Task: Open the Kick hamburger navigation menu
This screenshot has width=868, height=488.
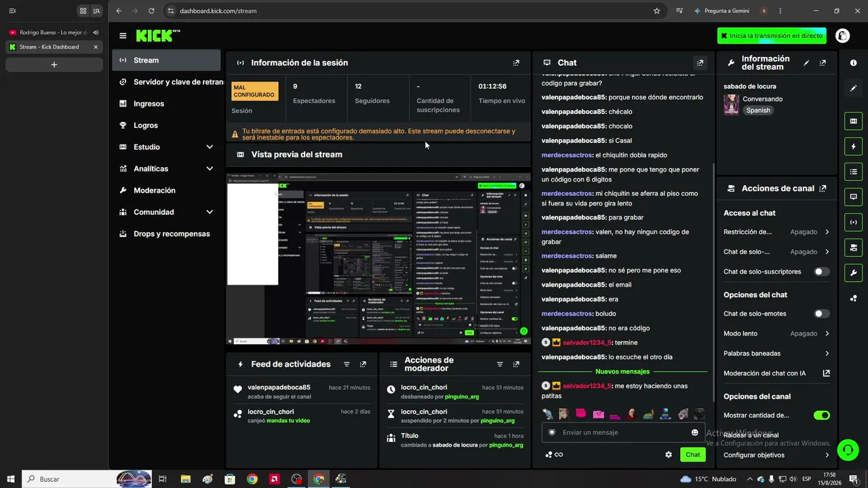Action: pyautogui.click(x=123, y=35)
